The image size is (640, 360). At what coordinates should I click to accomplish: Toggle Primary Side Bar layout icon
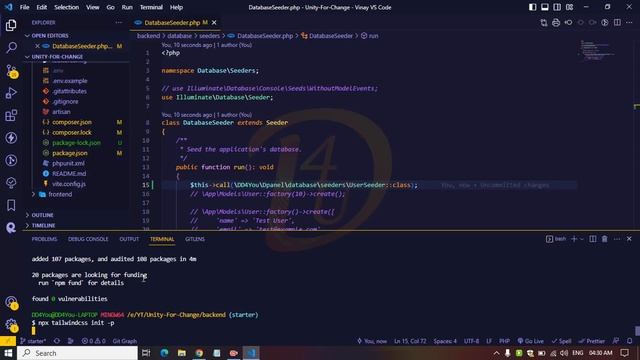click(532, 7)
